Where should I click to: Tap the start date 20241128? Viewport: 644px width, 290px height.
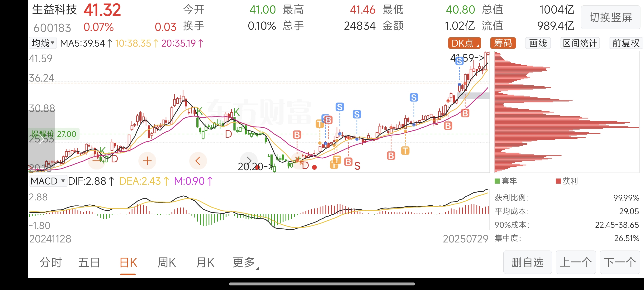(50, 239)
